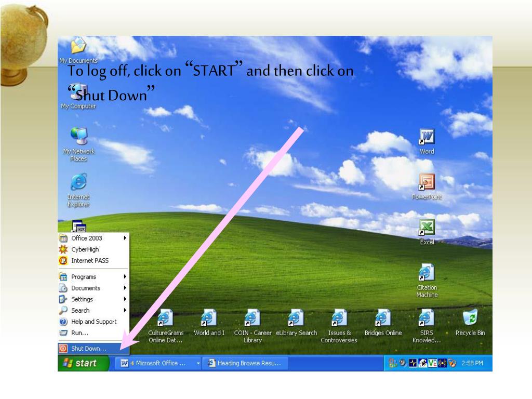
Task: Open Office 2003 in the Start menu
Action: click(x=94, y=238)
